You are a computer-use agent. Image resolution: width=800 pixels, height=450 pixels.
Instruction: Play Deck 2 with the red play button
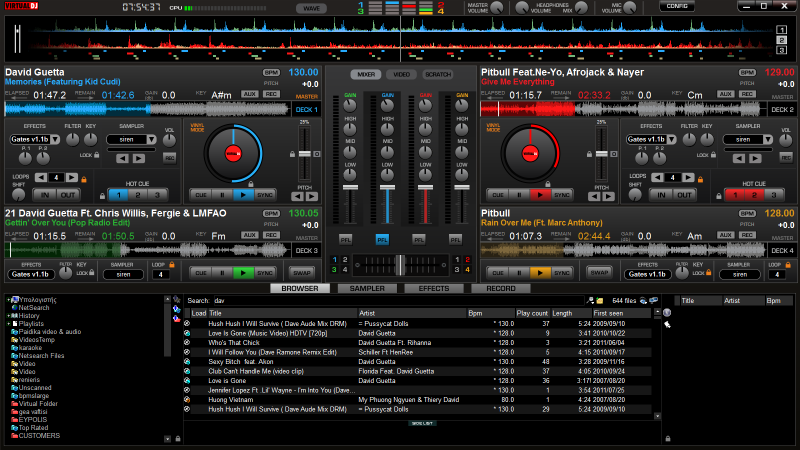click(540, 195)
